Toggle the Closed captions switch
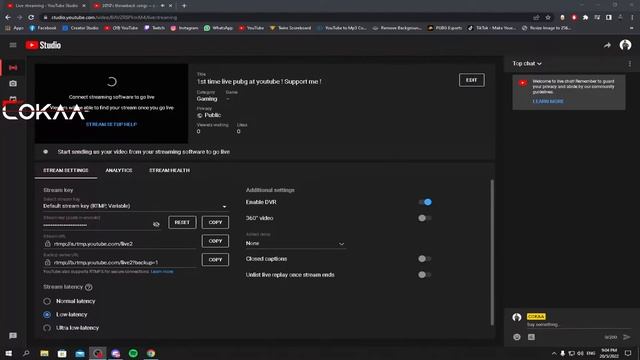The height and width of the screenshot is (360, 640). click(425, 259)
